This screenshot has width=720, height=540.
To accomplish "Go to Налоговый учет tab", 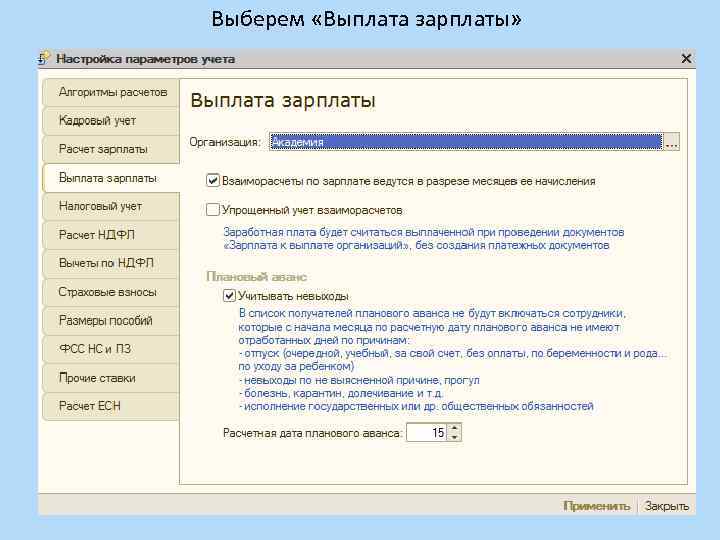I will (111, 206).
